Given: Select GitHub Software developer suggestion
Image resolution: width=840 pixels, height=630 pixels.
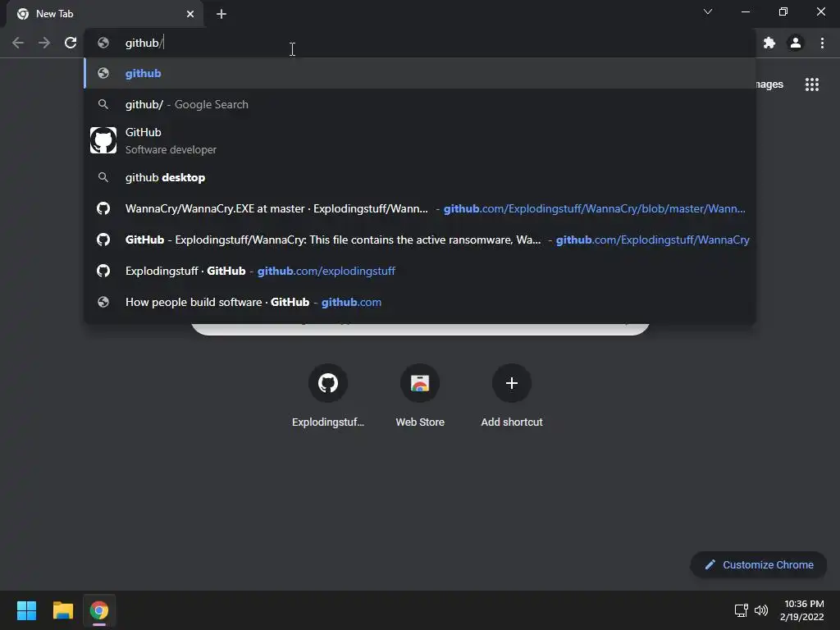Looking at the screenshot, I should click(x=420, y=140).
